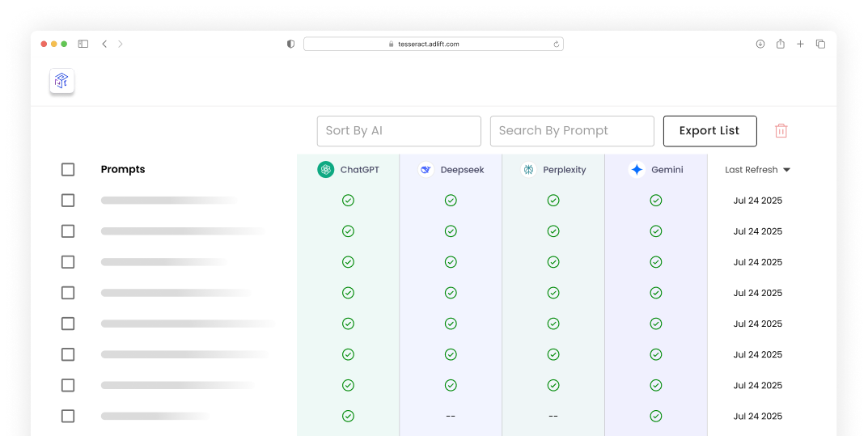The width and height of the screenshot is (868, 436).
Task: Click the red trash delete icon
Action: point(781,131)
